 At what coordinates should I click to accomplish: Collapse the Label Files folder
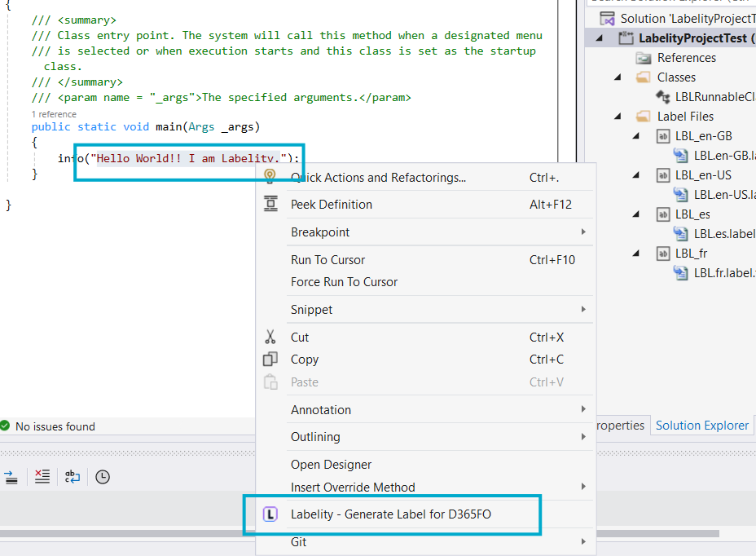[x=618, y=117]
